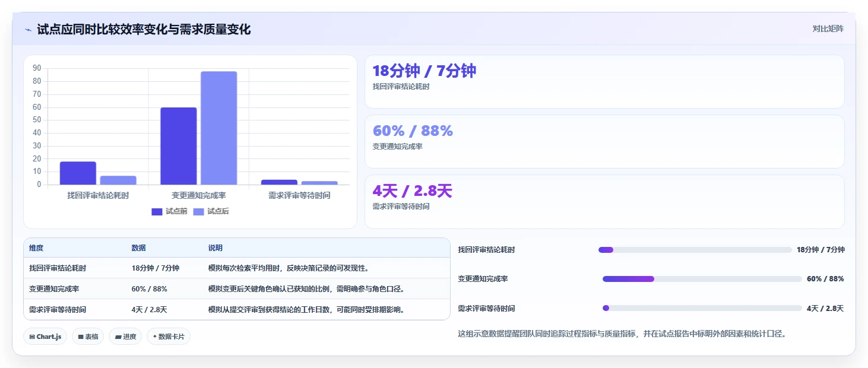Toggle the 试点前 legend swatch
This screenshot has width=868, height=368.
[x=157, y=211]
